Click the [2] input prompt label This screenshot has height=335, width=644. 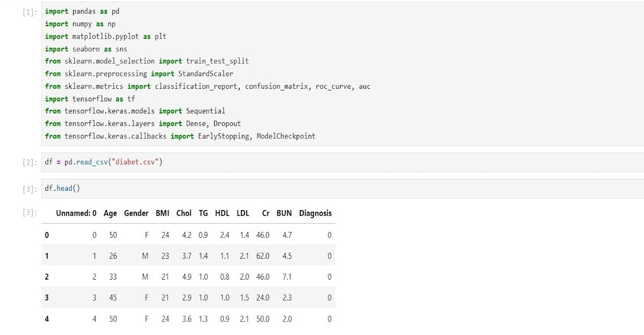coord(29,163)
